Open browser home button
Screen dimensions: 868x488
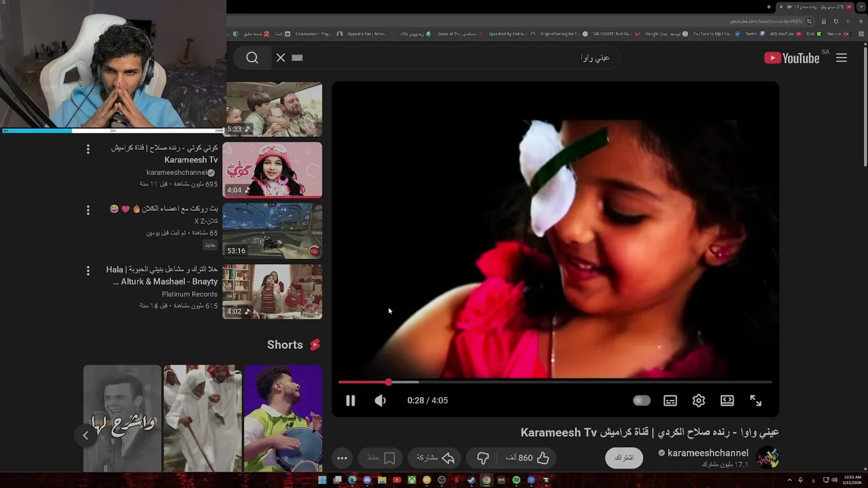pyautogui.click(x=823, y=21)
